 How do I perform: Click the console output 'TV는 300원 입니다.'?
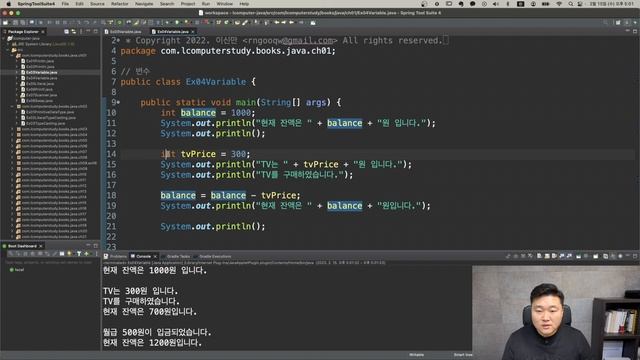(x=140, y=291)
